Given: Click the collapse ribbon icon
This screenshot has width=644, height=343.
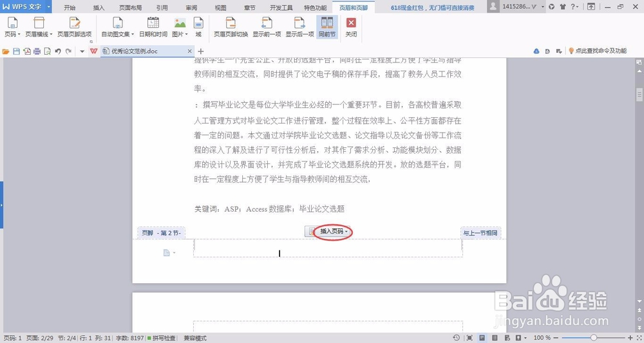Looking at the screenshot, I should 591,6.
